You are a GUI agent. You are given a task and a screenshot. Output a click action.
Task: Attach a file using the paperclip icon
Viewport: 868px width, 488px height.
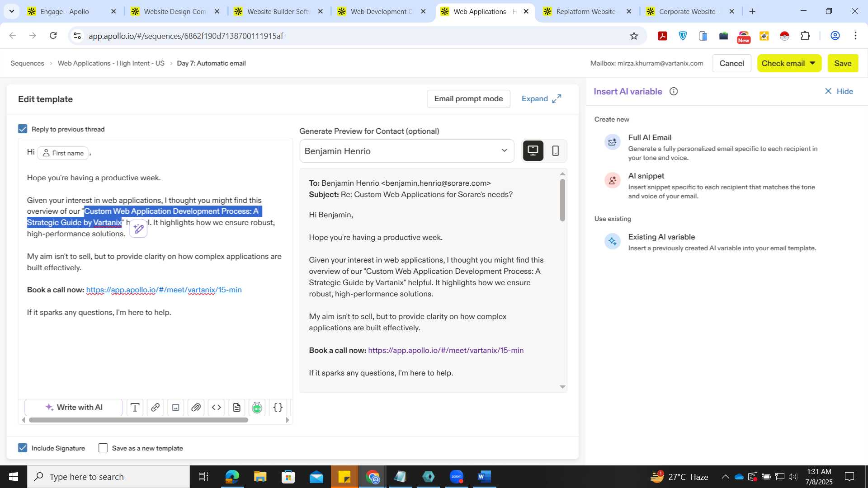[x=196, y=408]
